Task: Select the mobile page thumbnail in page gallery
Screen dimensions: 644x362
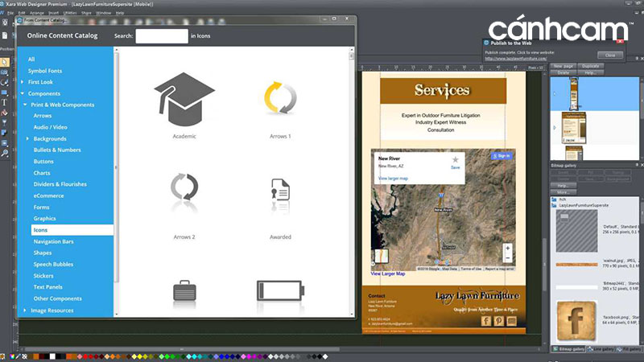Action: [x=574, y=94]
